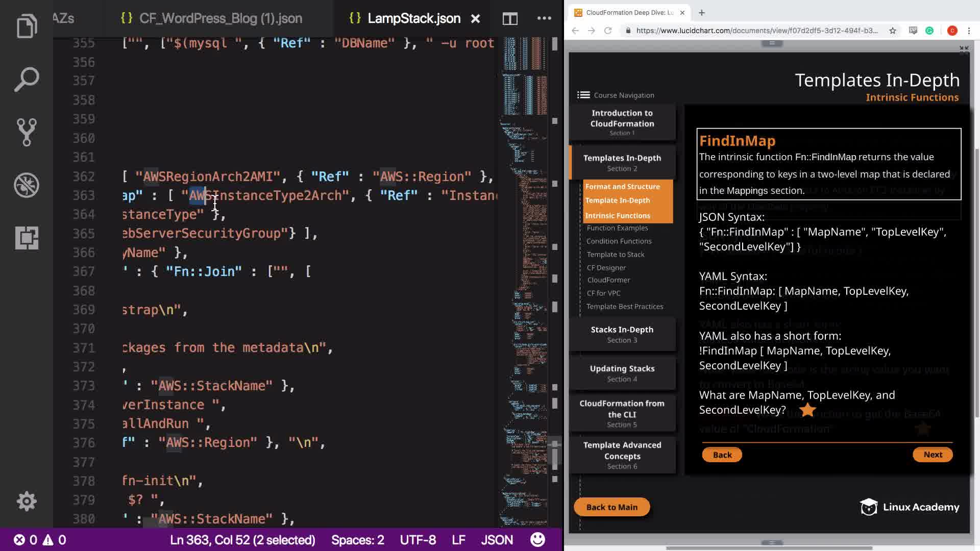
Task: Open the Search panel icon
Action: [27, 79]
